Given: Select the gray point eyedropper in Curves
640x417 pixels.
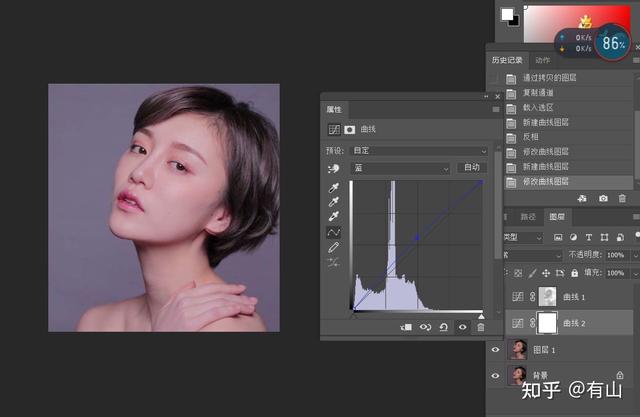Looking at the screenshot, I should click(x=334, y=202).
